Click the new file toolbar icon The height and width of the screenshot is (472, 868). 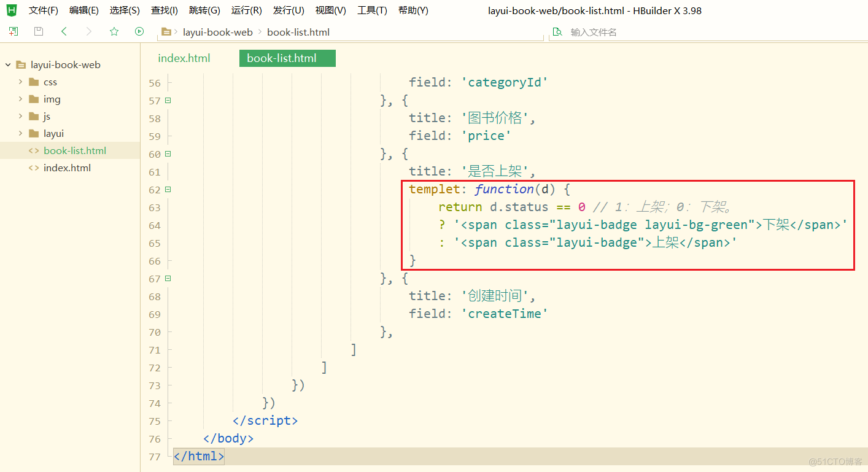[x=14, y=31]
